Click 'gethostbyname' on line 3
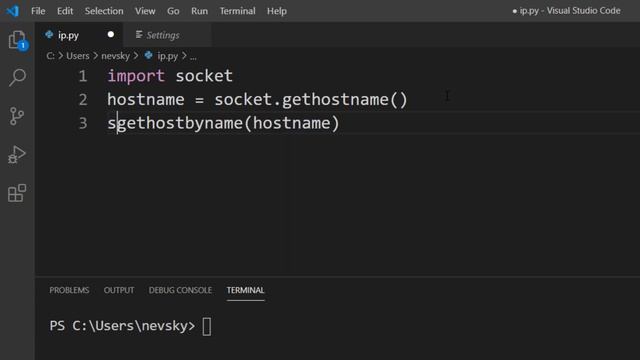Screen dimensions: 640x360 point(180,124)
